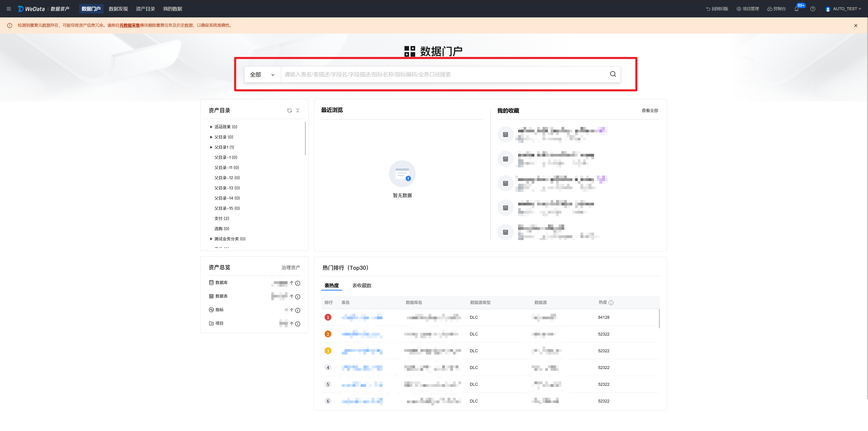
Task: Switch to the 表收藏数 ranking tab
Action: pyautogui.click(x=362, y=286)
